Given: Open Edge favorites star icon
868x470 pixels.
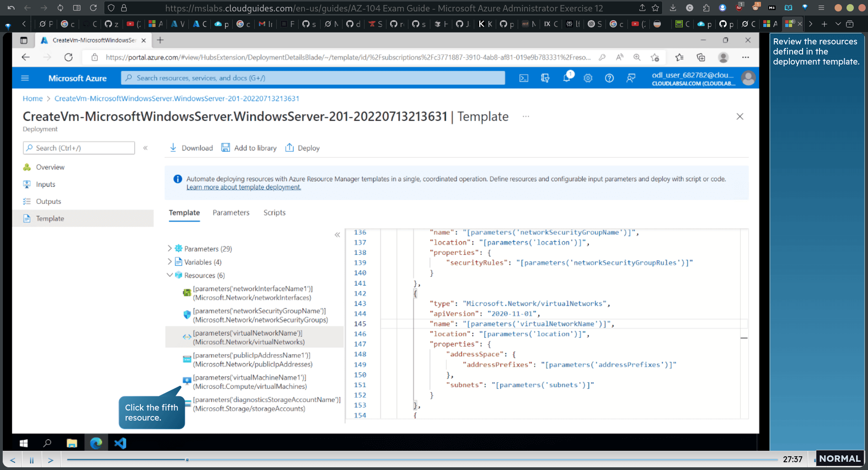Looking at the screenshot, I should tap(679, 57).
